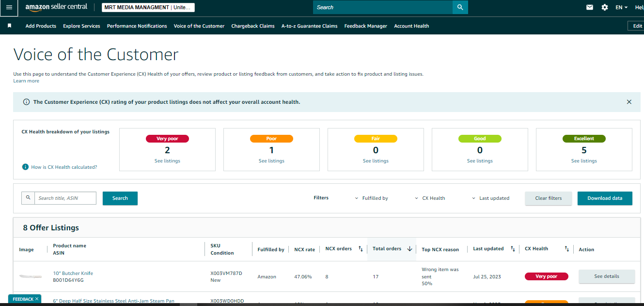The image size is (644, 306).
Task: Click the Edit button in navigation bar
Action: pos(636,26)
